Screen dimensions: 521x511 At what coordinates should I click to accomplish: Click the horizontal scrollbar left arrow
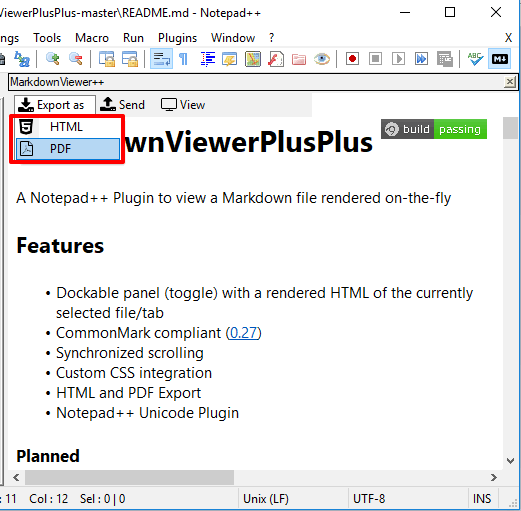[x=16, y=478]
